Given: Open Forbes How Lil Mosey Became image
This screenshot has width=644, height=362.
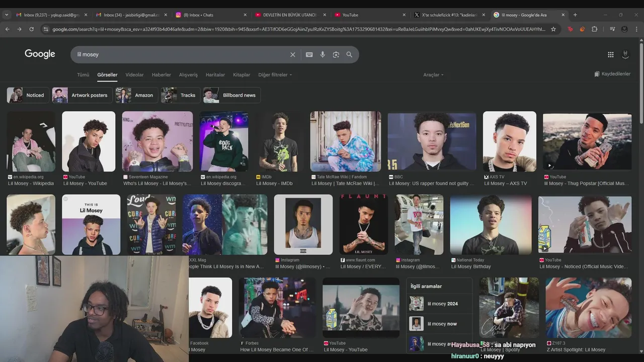Looking at the screenshot, I should [278, 308].
